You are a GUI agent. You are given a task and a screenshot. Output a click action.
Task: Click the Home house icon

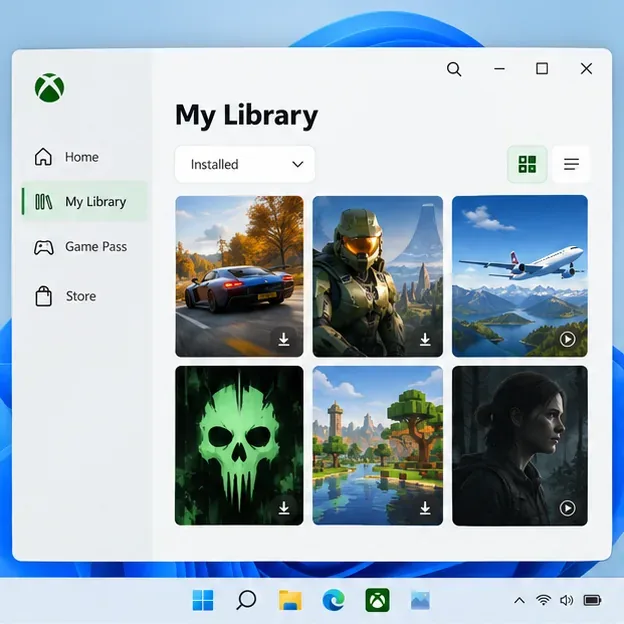click(43, 156)
